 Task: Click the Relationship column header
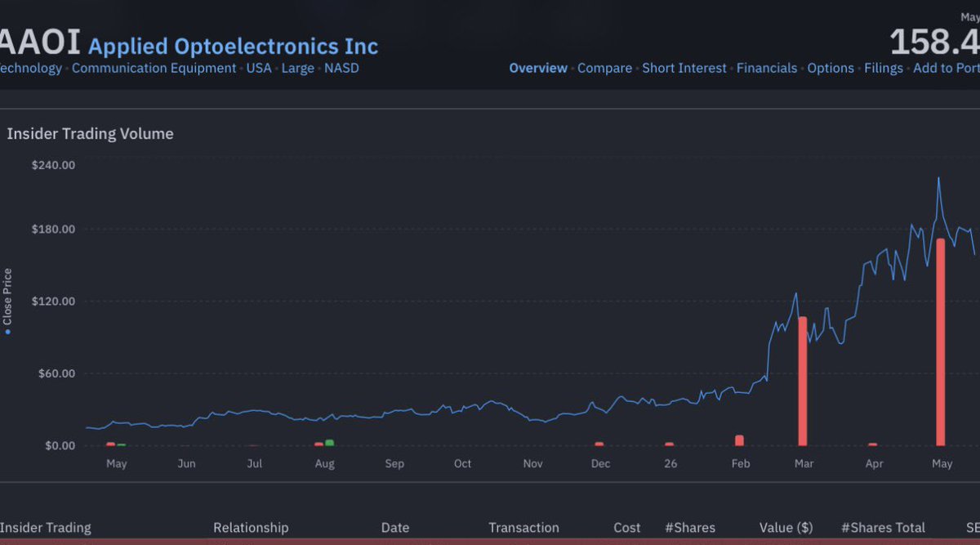pyautogui.click(x=251, y=528)
